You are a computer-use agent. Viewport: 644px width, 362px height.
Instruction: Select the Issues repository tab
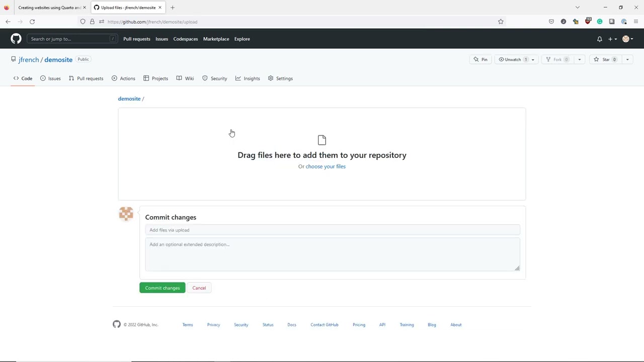(50, 78)
